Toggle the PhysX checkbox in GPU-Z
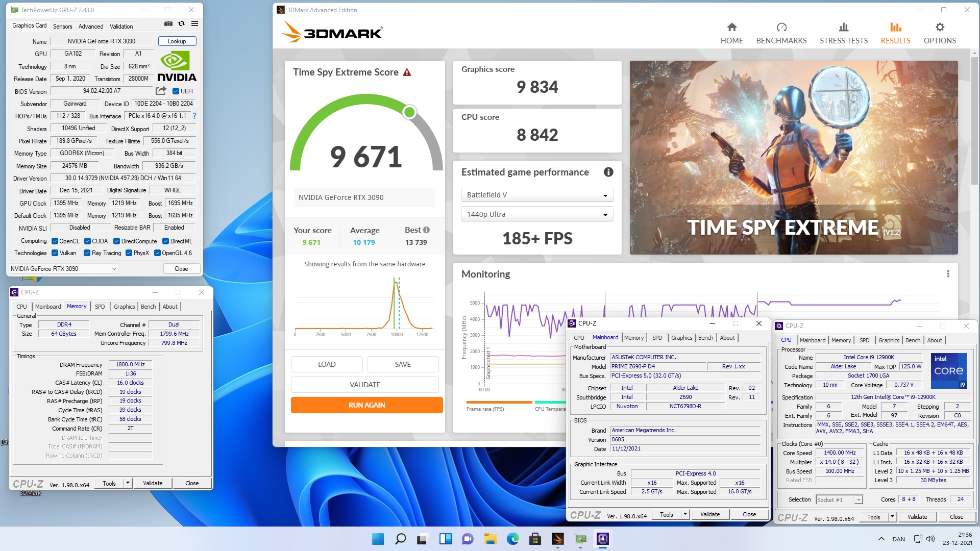The image size is (980, 551). [x=129, y=253]
